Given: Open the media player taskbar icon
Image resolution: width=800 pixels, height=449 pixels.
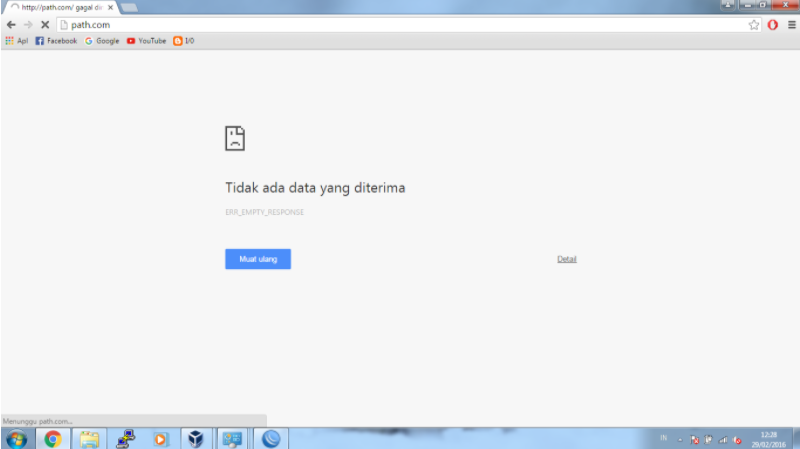Looking at the screenshot, I should click(160, 439).
